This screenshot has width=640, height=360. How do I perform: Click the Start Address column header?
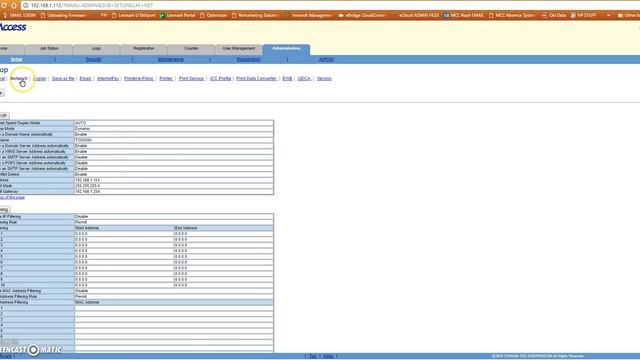[124, 228]
